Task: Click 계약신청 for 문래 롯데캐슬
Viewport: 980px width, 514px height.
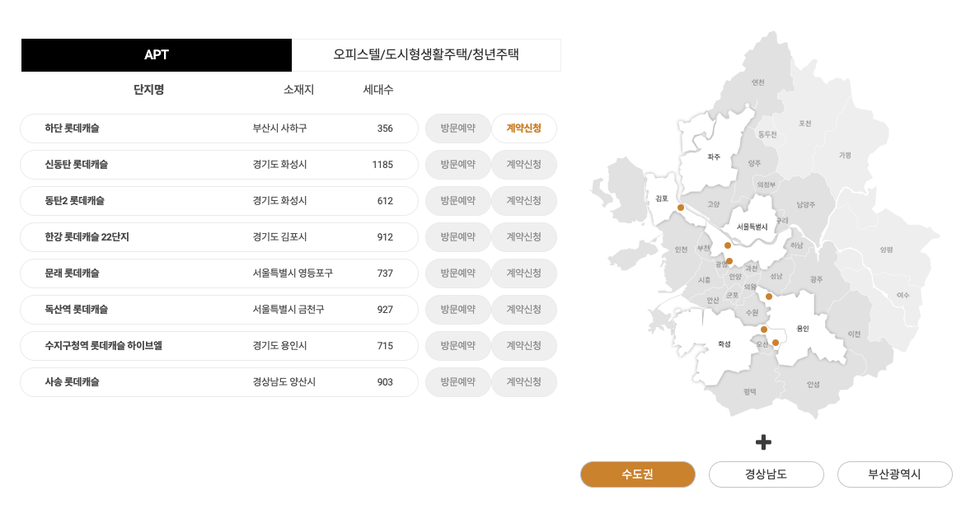Action: (x=523, y=273)
